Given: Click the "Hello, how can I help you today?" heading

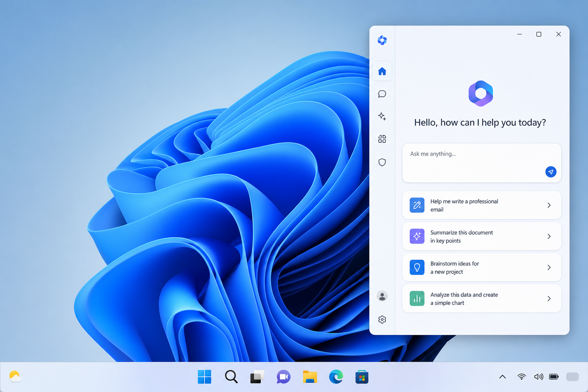Looking at the screenshot, I should coord(480,122).
